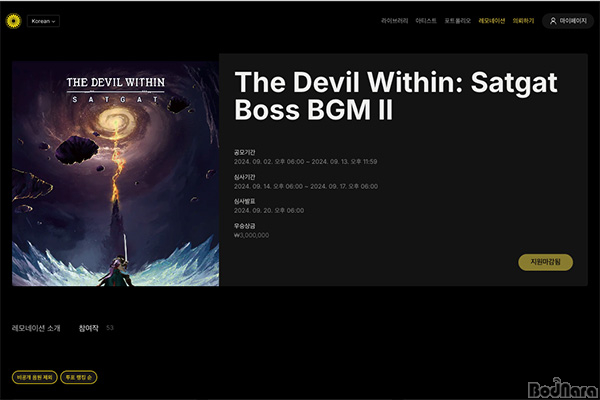Viewport: 600px width, 400px height.
Task: Open the 포트폴리오 navigation link
Action: 457,21
